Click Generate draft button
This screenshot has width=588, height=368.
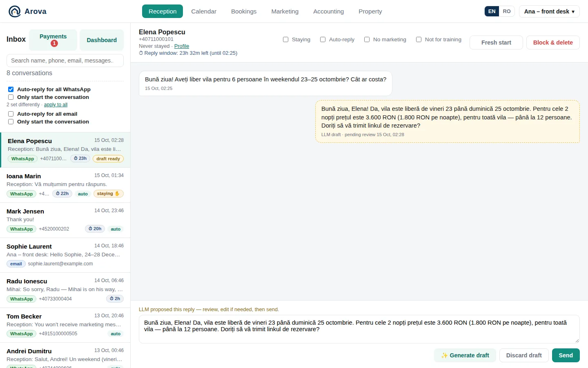coord(465,355)
